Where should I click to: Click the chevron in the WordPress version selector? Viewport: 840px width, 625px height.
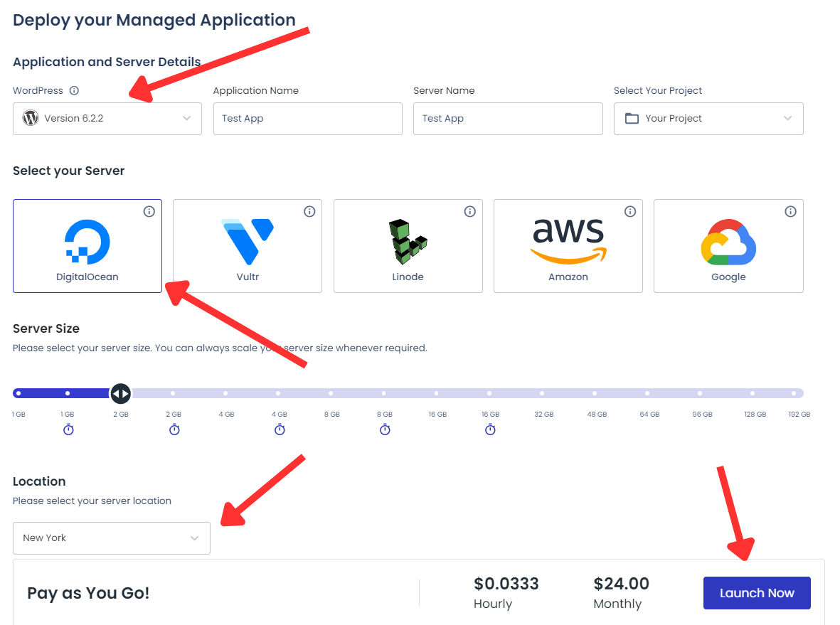(x=186, y=118)
